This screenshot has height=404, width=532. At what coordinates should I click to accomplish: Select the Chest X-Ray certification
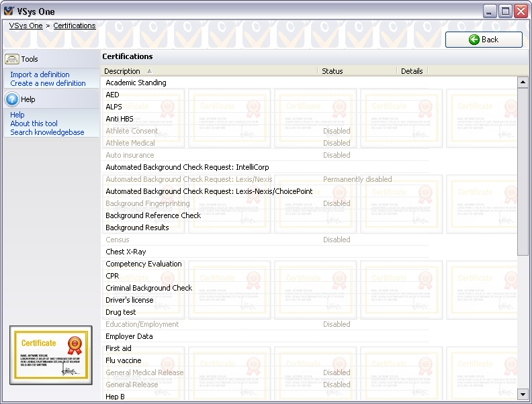click(126, 252)
